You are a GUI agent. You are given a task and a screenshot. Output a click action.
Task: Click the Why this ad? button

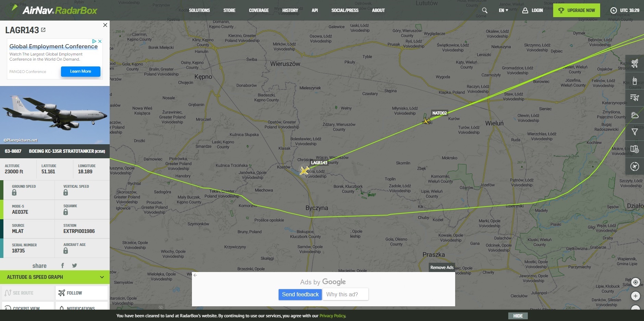345,294
